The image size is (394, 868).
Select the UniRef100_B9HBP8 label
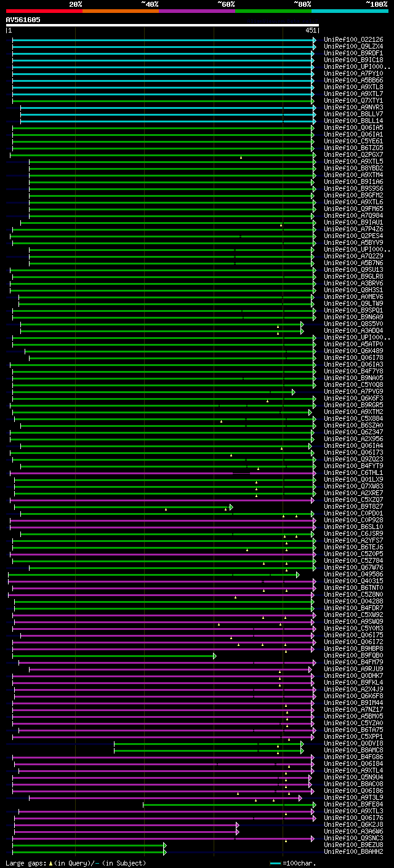point(353,648)
